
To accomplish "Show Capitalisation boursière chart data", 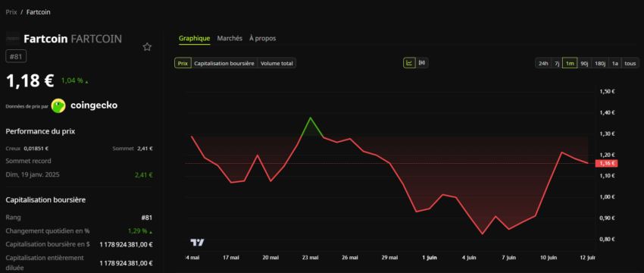I will click(224, 63).
